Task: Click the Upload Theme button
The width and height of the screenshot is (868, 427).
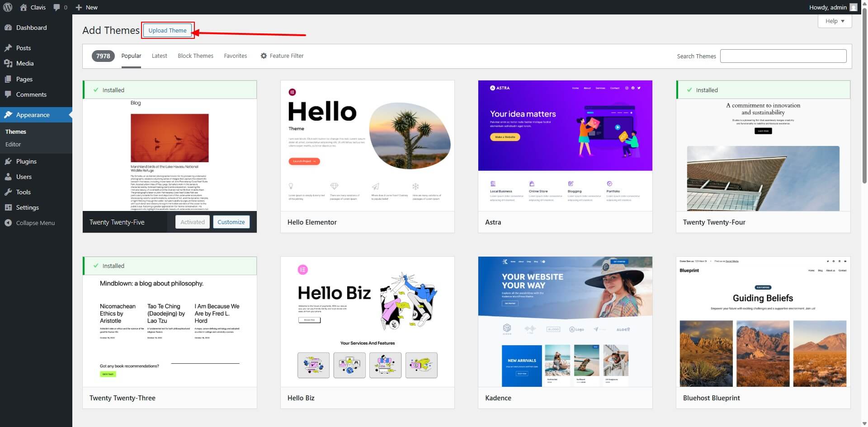Action: point(167,30)
